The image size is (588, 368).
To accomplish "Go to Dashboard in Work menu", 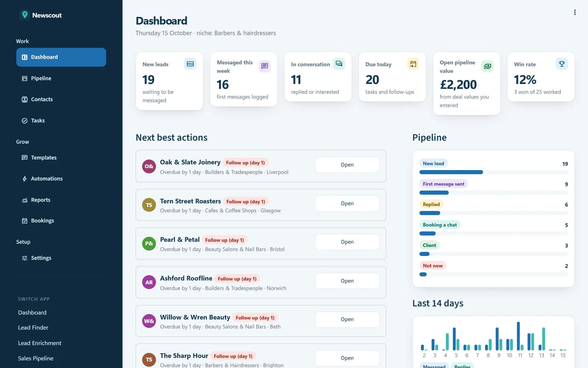I will point(61,57).
